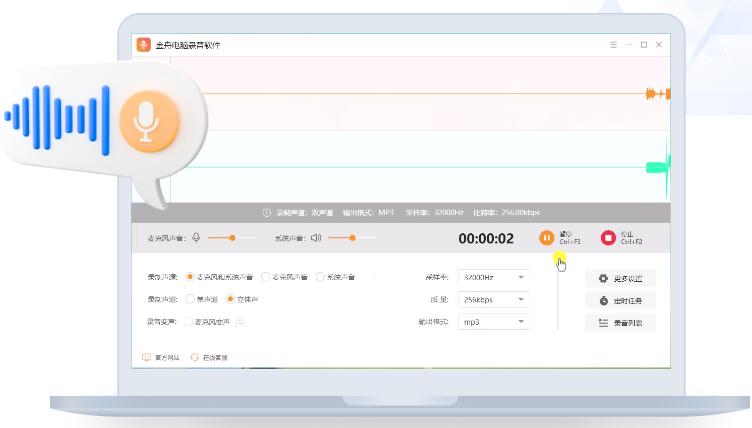The height and width of the screenshot is (428, 752).
Task: Pause the recording with the orange button
Action: click(x=546, y=237)
